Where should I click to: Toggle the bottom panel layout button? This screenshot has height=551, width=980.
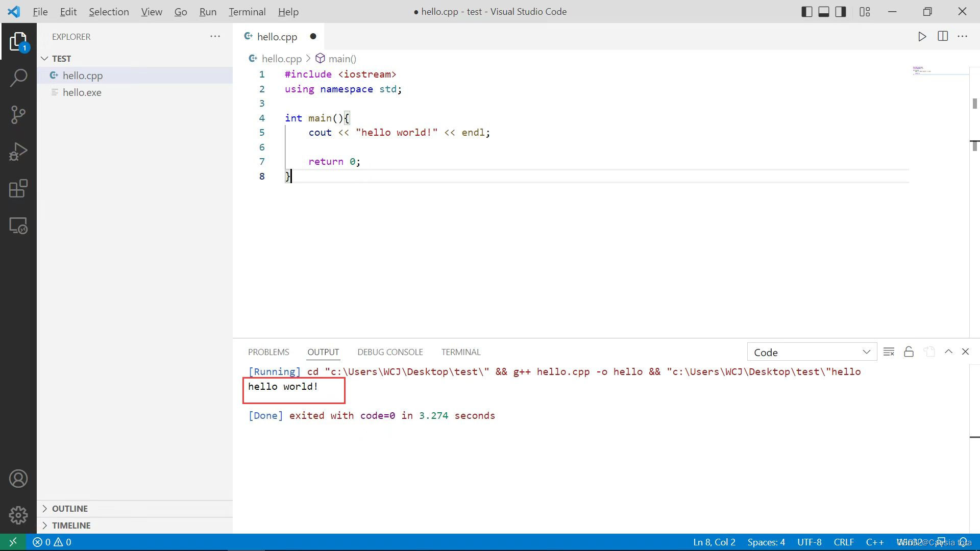[x=824, y=12]
